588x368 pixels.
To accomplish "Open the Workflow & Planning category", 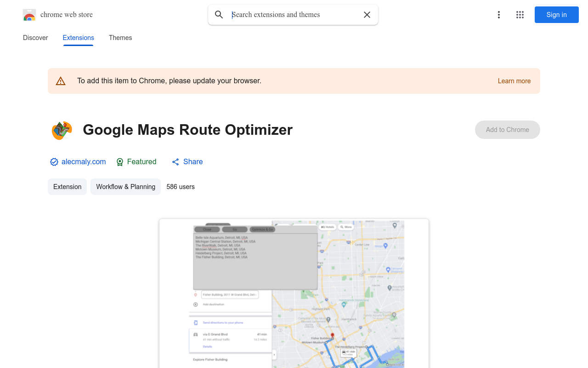I will (x=126, y=187).
